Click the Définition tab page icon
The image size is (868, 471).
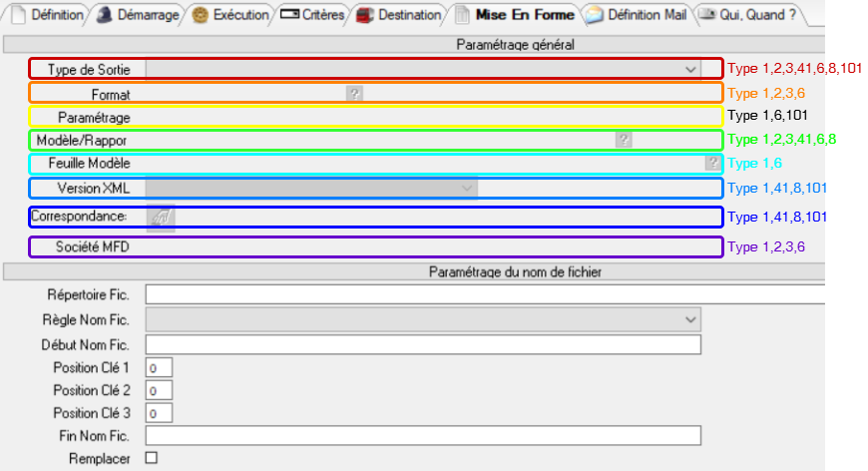tap(17, 15)
